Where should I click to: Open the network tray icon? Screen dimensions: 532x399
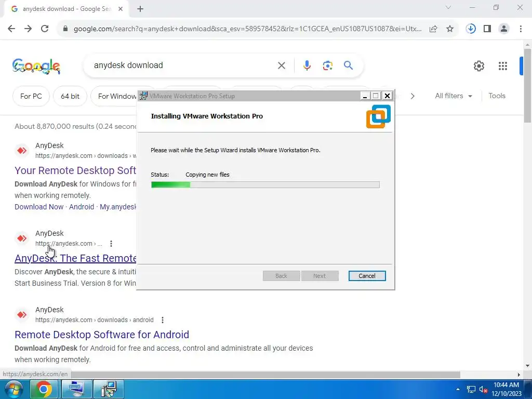[471, 389]
